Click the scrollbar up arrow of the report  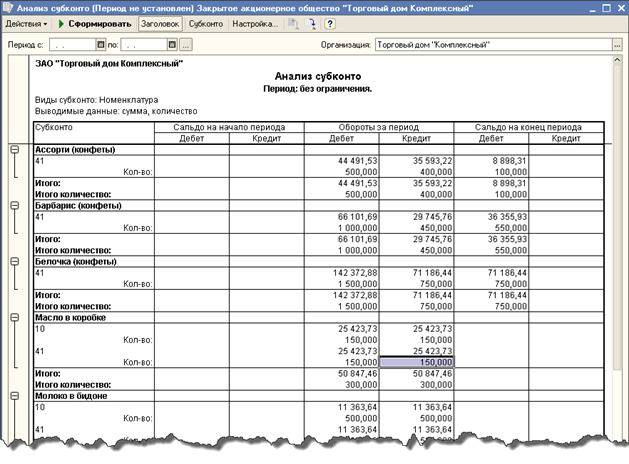[617, 60]
